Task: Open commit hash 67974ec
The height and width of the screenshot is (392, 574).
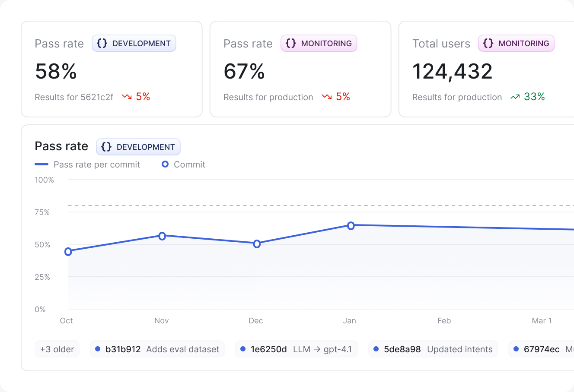Action: click(542, 349)
